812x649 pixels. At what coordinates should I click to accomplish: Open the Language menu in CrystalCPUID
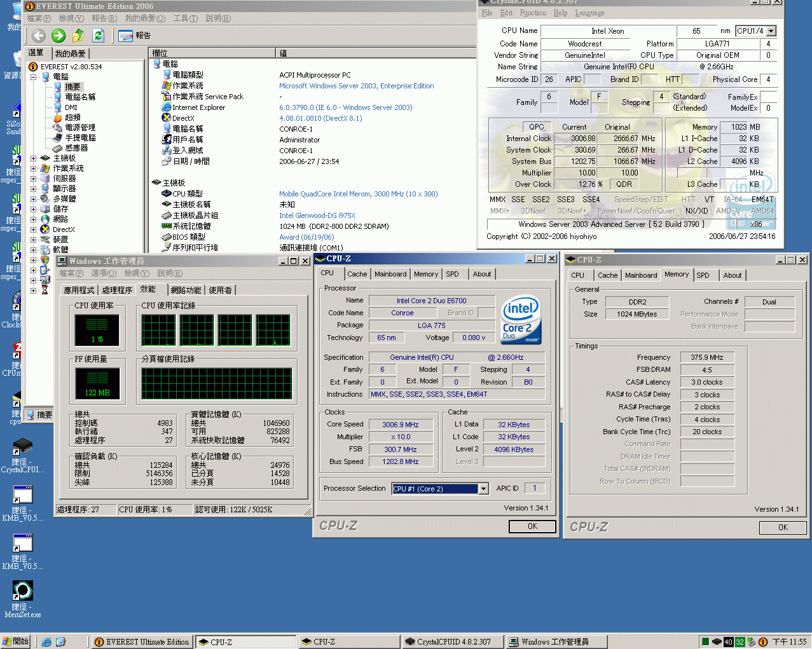coord(590,13)
